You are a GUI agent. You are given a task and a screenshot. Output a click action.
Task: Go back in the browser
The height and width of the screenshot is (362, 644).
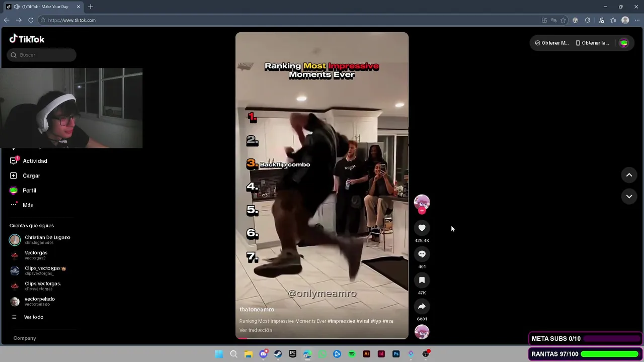[x=7, y=20]
